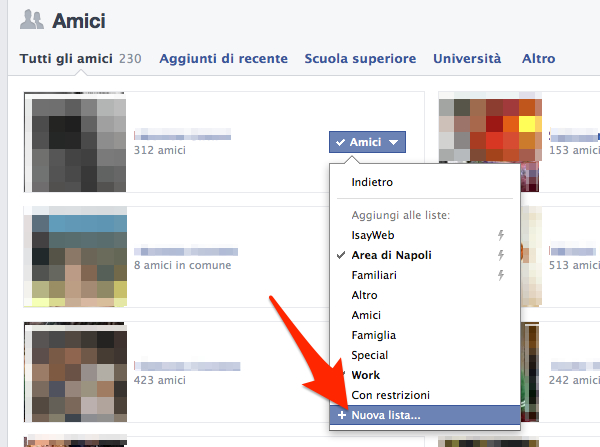Click the Amici page title
The height and width of the screenshot is (447, 600).
pos(79,21)
